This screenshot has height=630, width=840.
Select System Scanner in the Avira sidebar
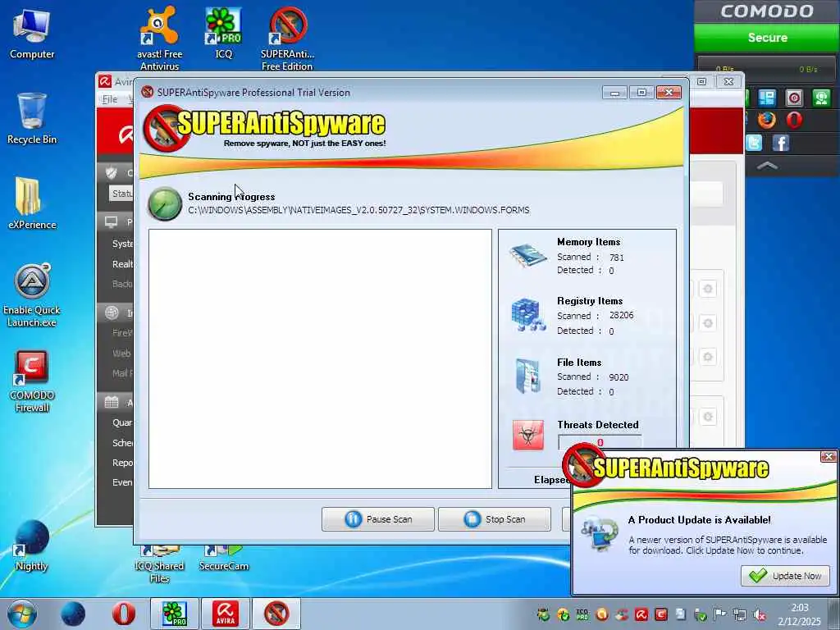click(122, 244)
